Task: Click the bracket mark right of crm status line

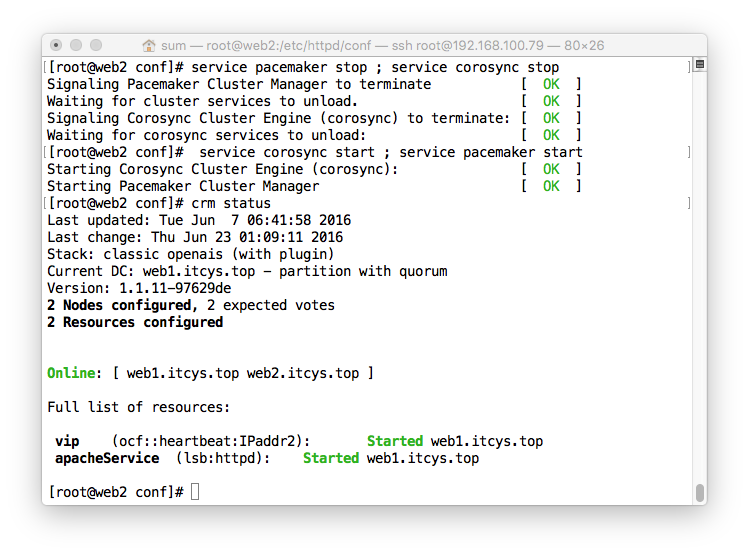Action: click(689, 203)
